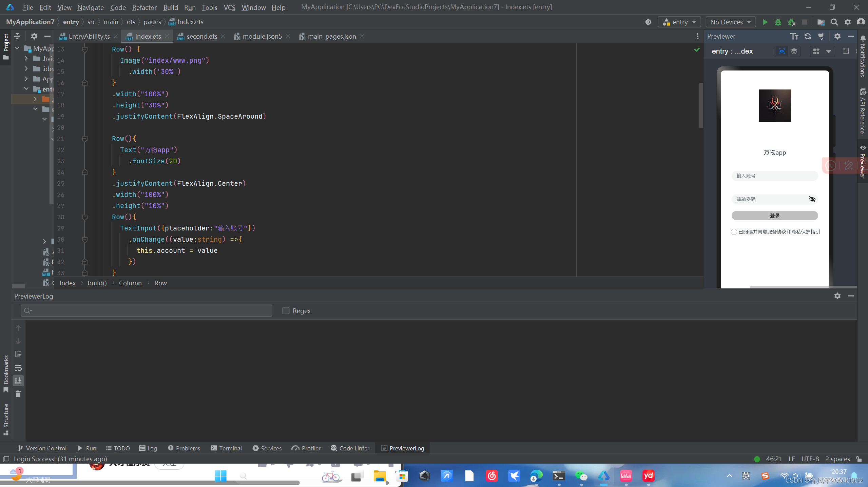
Task: Refresh the Previewer with reload icon
Action: tap(807, 36)
